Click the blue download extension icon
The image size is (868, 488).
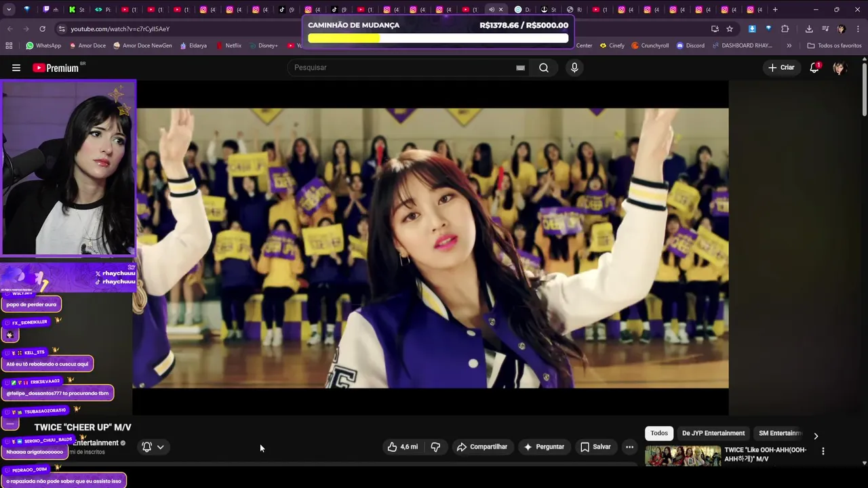tap(752, 29)
